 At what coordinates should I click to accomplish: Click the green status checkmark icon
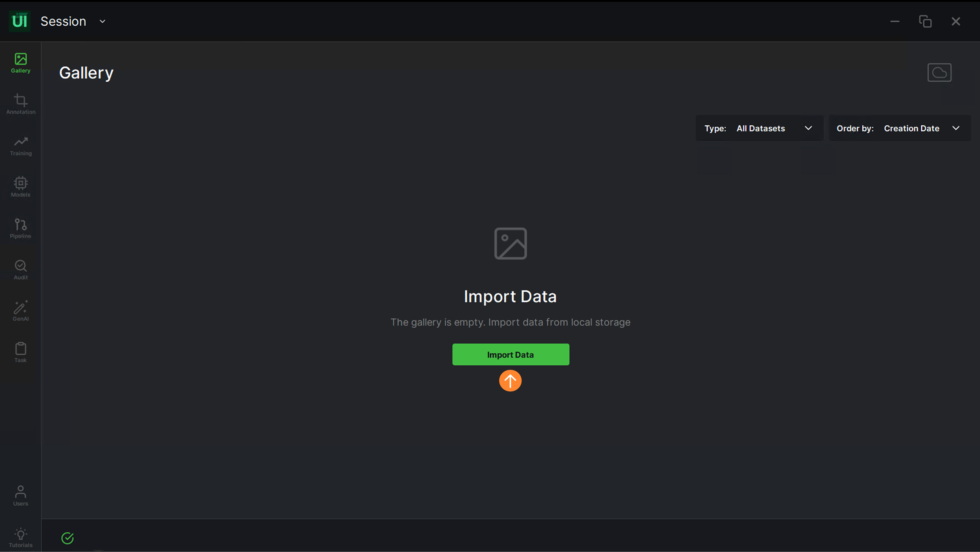[x=67, y=538]
